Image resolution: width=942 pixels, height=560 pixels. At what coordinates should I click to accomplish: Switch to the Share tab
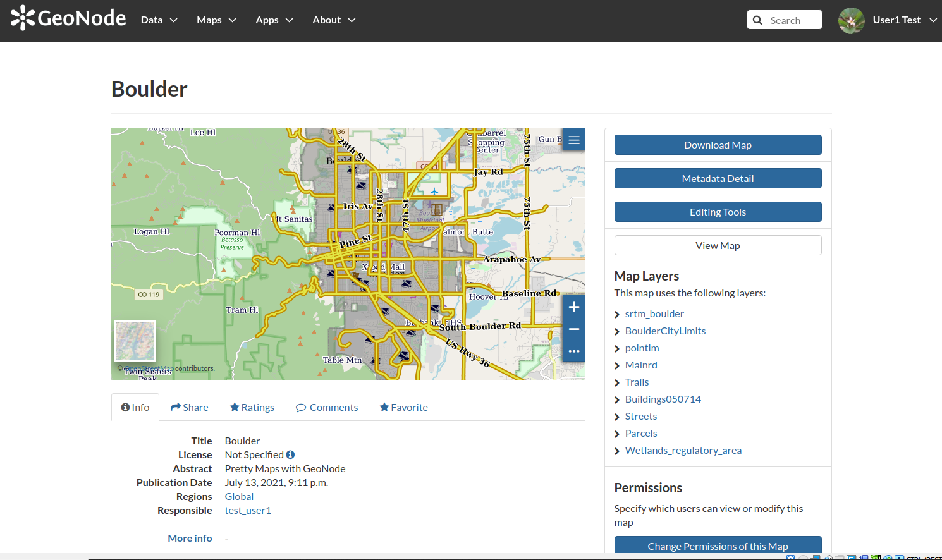pyautogui.click(x=190, y=407)
